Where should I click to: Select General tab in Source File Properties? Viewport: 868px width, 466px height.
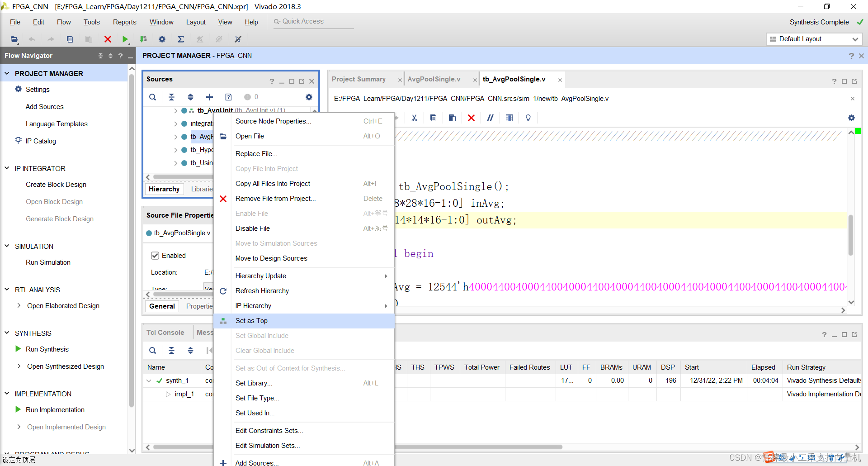(x=162, y=306)
